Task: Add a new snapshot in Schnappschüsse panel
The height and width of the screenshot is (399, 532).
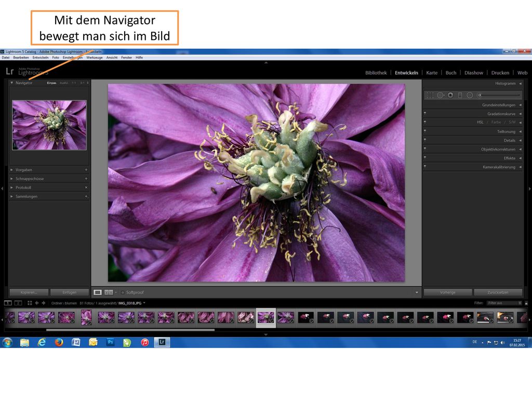Action: pos(86,179)
